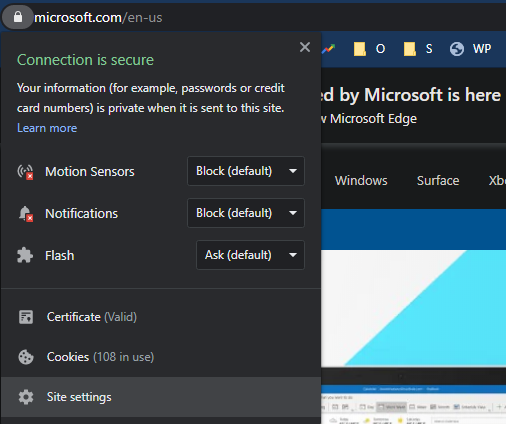Viewport: 506px width, 424px height.
Task: Click the Cookies cookie icon
Action: (x=26, y=357)
